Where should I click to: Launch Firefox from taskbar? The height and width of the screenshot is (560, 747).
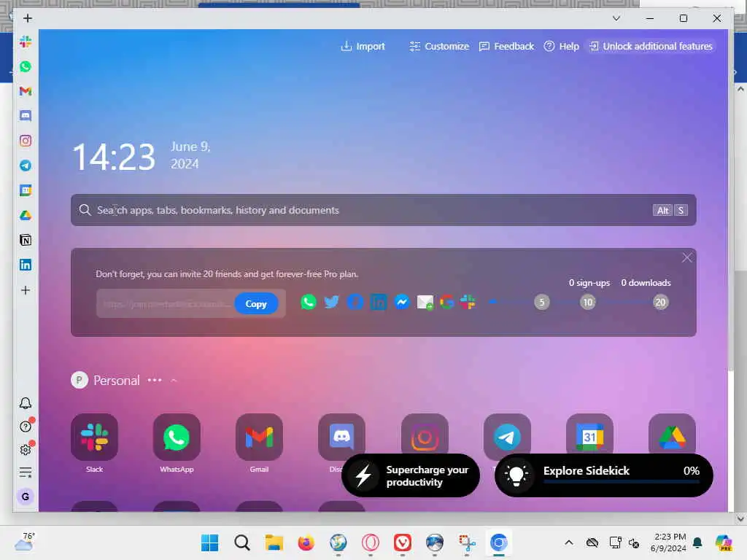(x=306, y=542)
